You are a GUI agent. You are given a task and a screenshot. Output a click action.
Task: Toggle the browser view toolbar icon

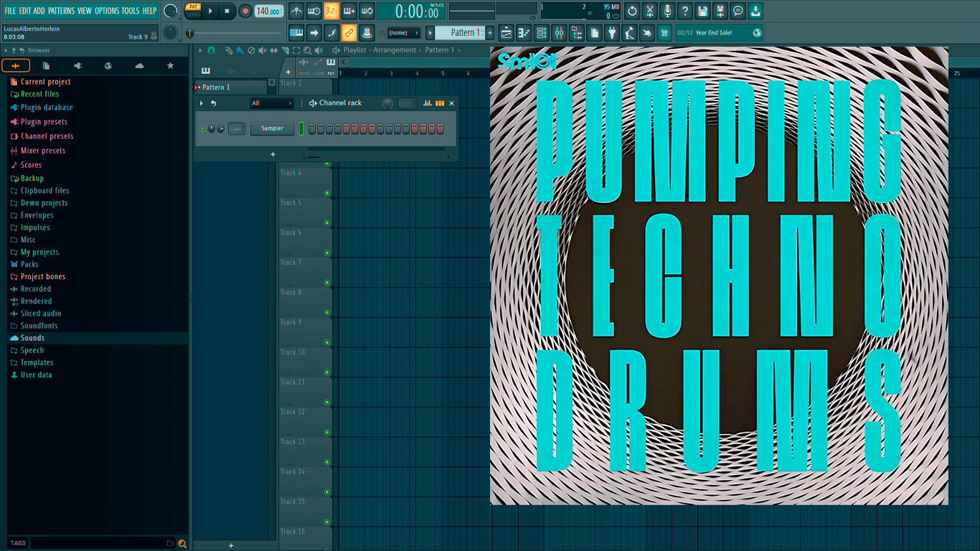tap(577, 32)
